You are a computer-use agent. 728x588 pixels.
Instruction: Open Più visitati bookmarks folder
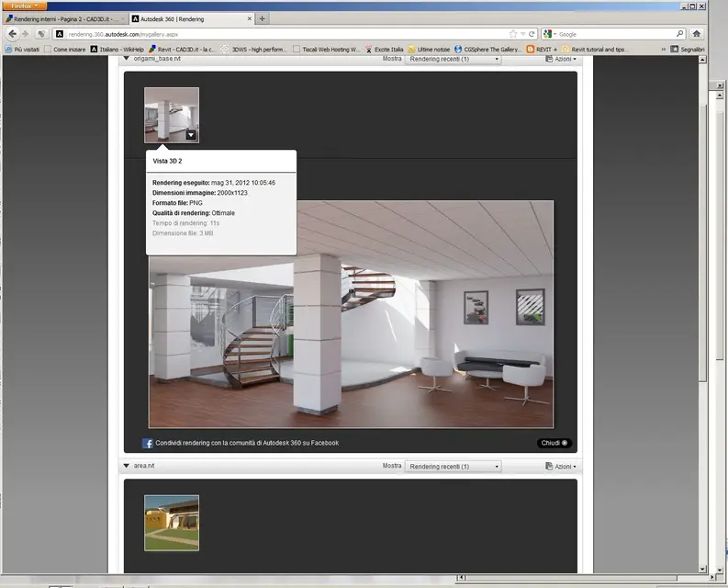point(22,50)
